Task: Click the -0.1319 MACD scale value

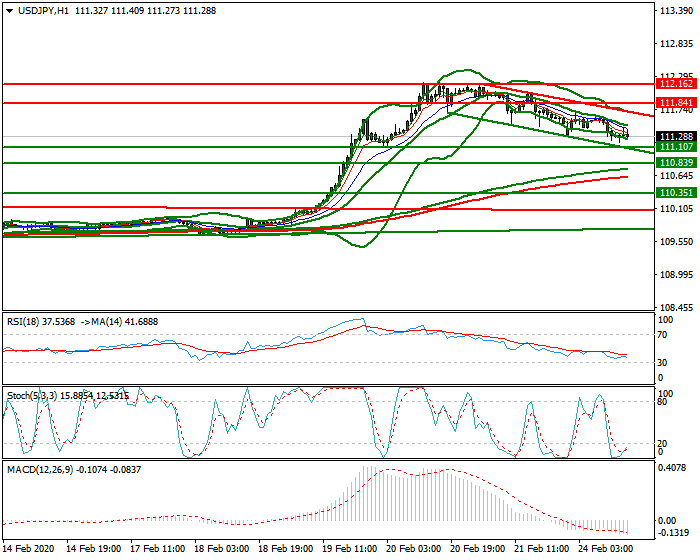Action: (x=673, y=533)
